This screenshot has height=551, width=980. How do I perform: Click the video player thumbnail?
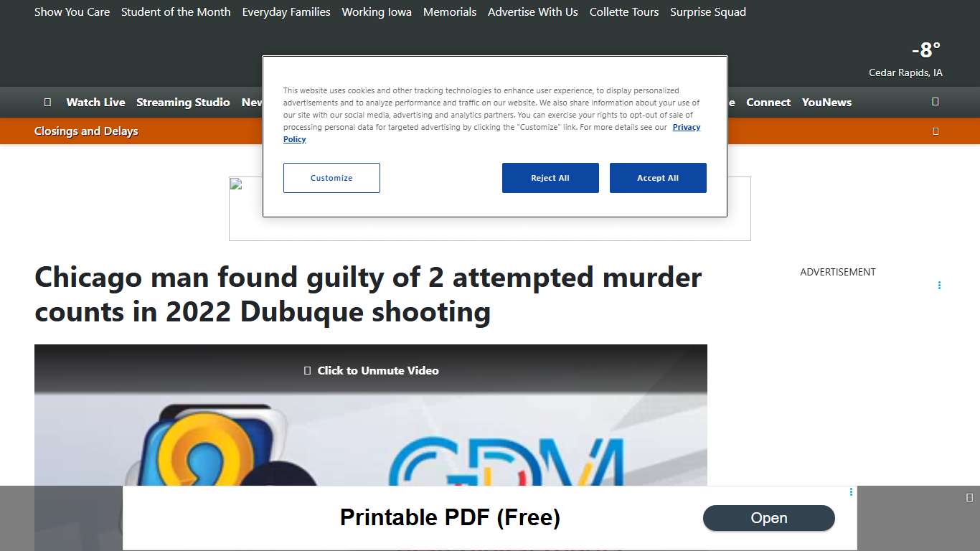point(370,430)
